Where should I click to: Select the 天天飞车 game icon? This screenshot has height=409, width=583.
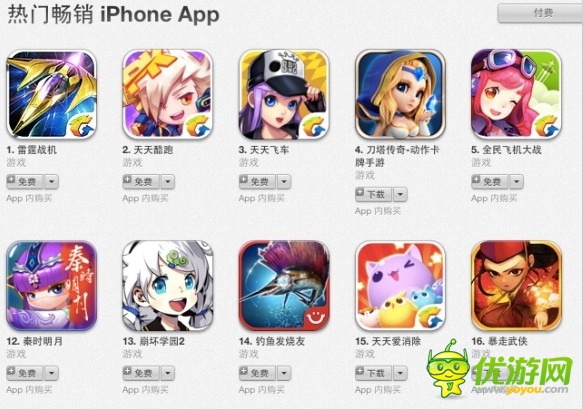pyautogui.click(x=284, y=94)
